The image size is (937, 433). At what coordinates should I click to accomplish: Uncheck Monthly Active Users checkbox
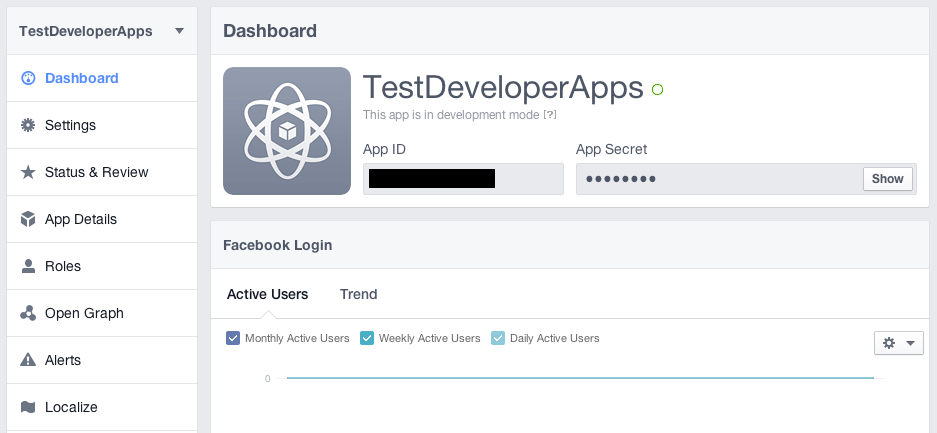click(233, 338)
